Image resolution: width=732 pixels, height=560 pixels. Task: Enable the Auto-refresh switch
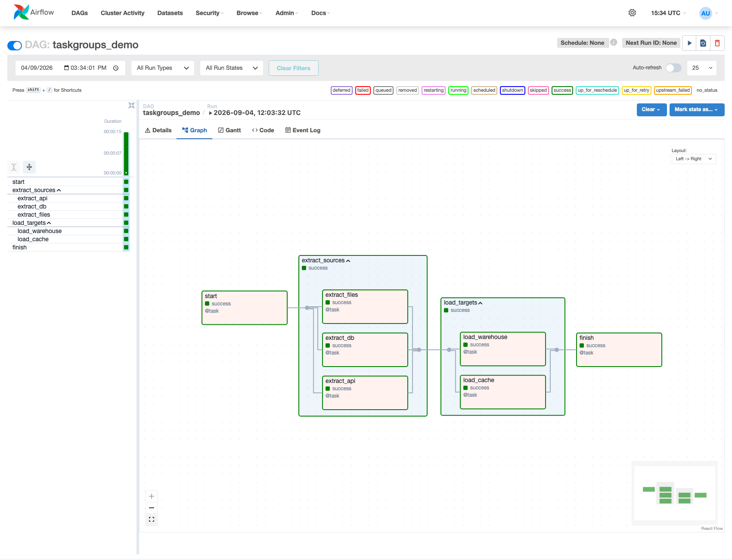tap(673, 68)
